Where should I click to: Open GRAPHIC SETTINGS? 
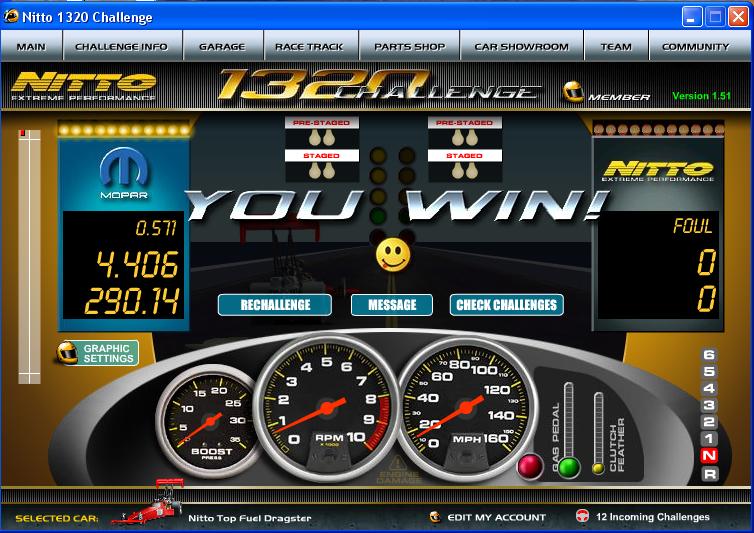(109, 354)
